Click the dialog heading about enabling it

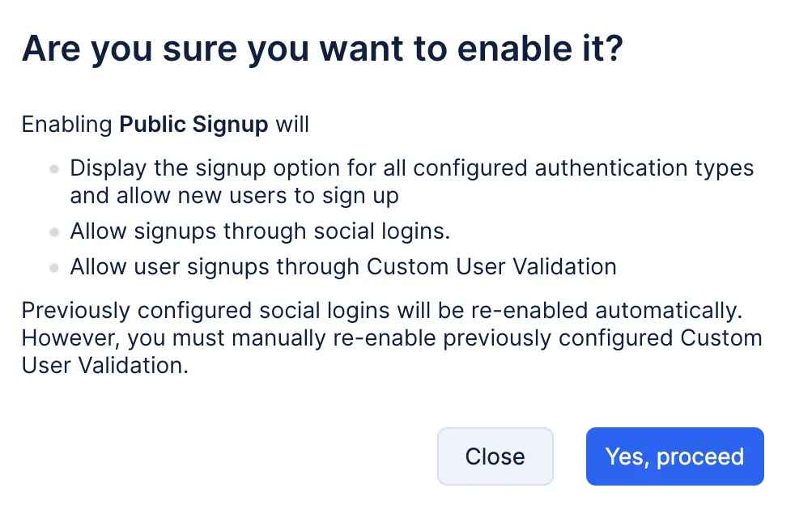[x=322, y=49]
